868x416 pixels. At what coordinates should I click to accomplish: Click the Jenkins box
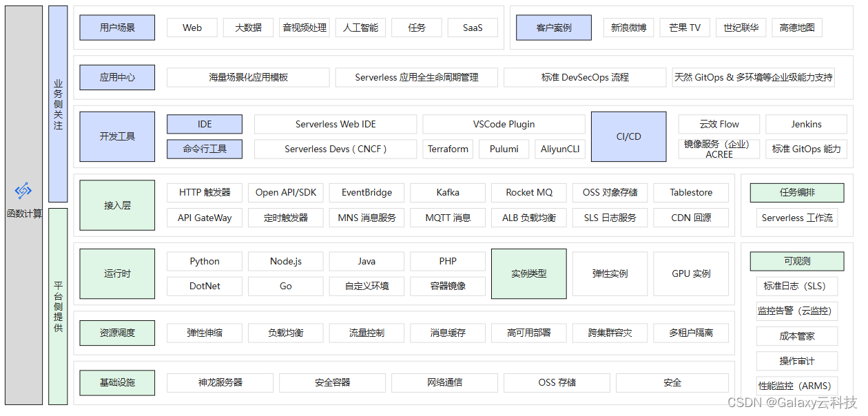pos(806,124)
